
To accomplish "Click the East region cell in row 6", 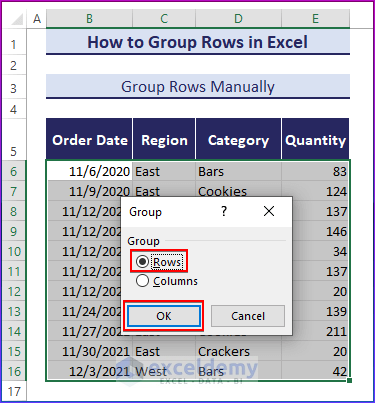I will [164, 171].
